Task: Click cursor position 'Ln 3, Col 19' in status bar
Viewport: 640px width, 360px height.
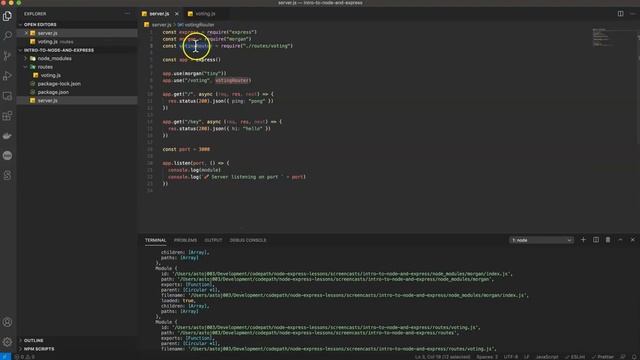Action: 442,357
